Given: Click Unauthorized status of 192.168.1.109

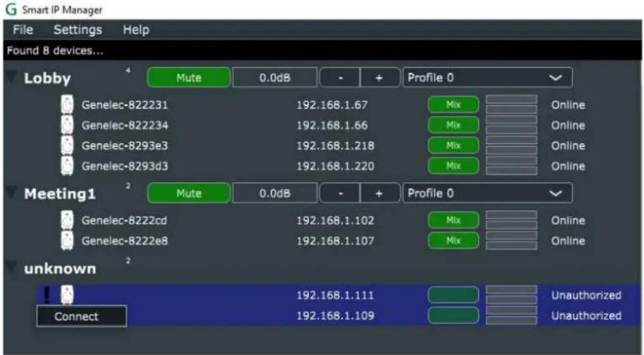Looking at the screenshot, I should [x=586, y=316].
